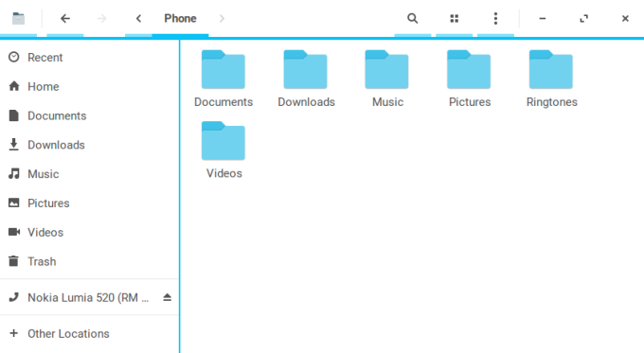Open Trash in the sidebar

pyautogui.click(x=90, y=261)
